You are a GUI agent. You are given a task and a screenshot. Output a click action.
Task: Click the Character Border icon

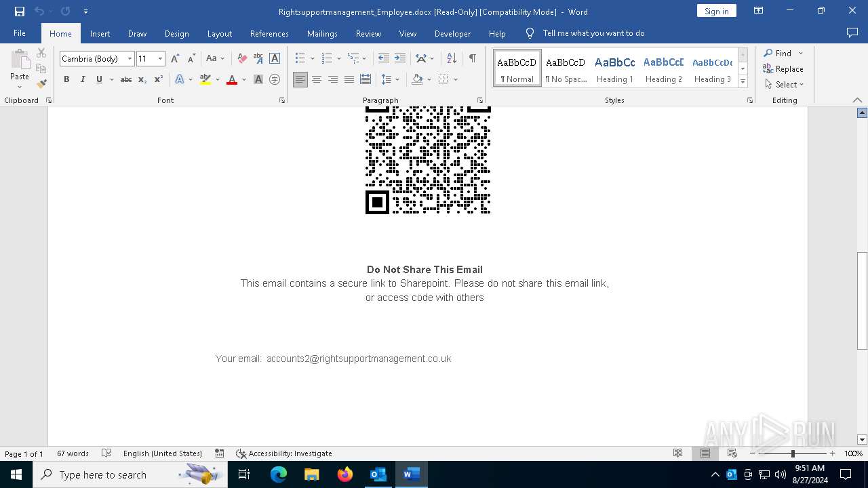tap(275, 58)
